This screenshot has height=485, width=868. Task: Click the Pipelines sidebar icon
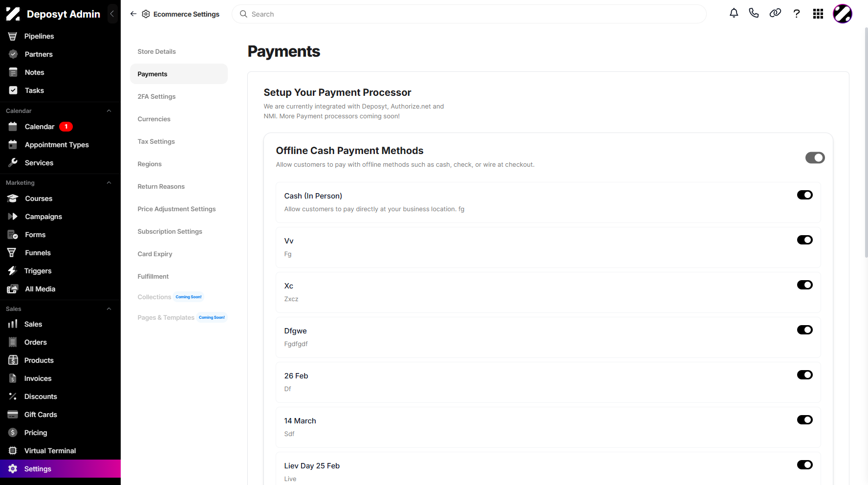[x=13, y=36]
